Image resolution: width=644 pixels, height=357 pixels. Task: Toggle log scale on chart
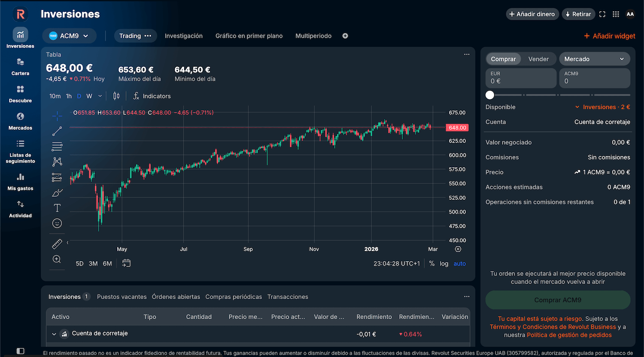point(444,263)
